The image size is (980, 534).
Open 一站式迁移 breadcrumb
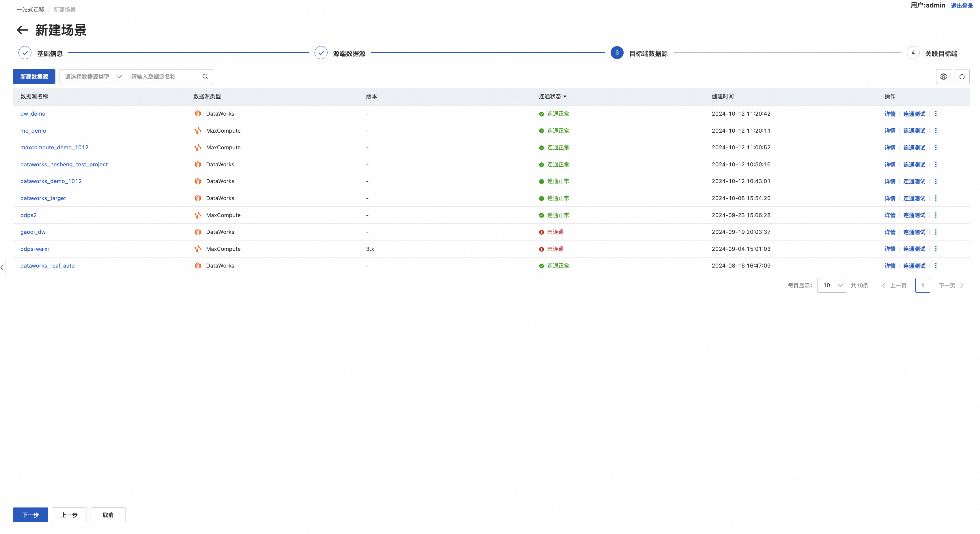[30, 10]
